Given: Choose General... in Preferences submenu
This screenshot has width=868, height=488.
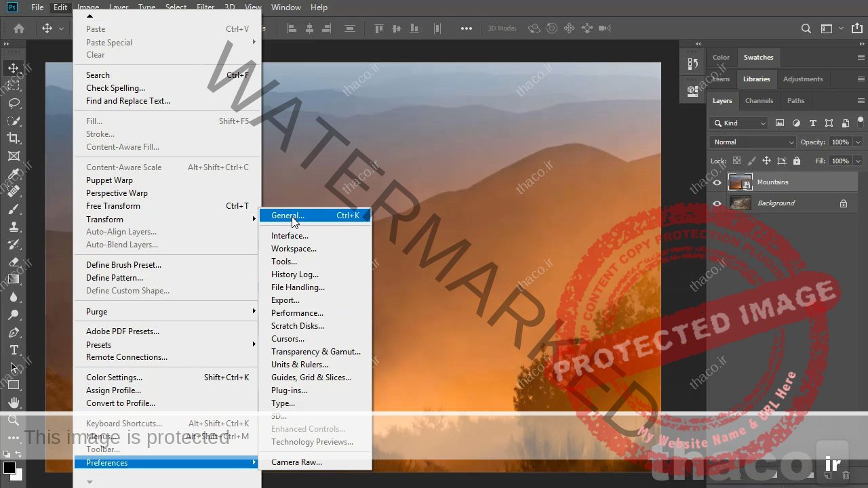Looking at the screenshot, I should (x=315, y=216).
